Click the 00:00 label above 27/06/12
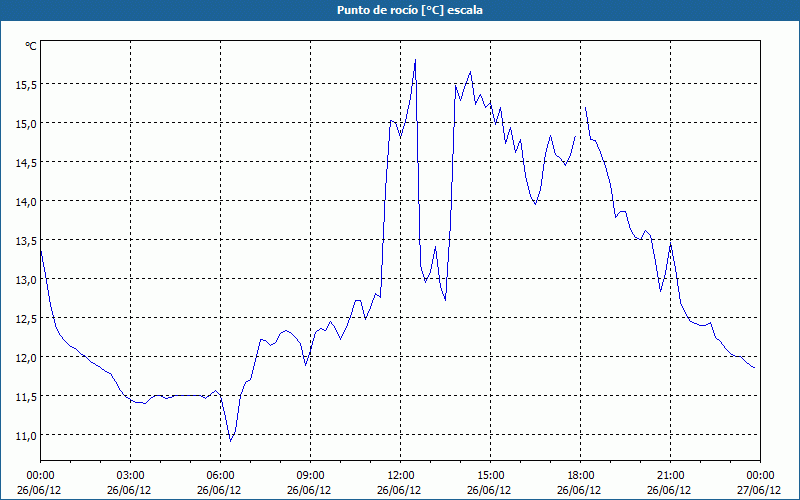 (760, 476)
